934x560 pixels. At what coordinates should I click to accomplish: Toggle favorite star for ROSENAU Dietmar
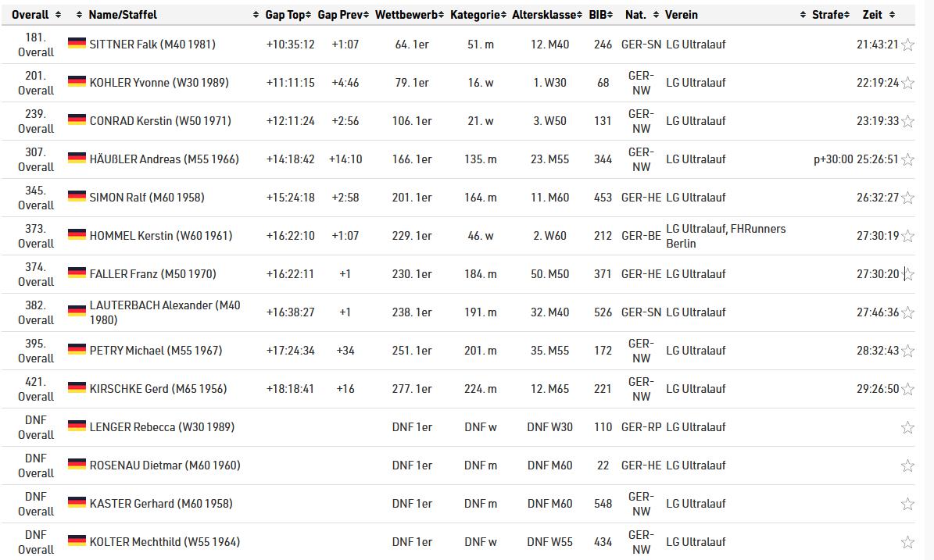(907, 466)
